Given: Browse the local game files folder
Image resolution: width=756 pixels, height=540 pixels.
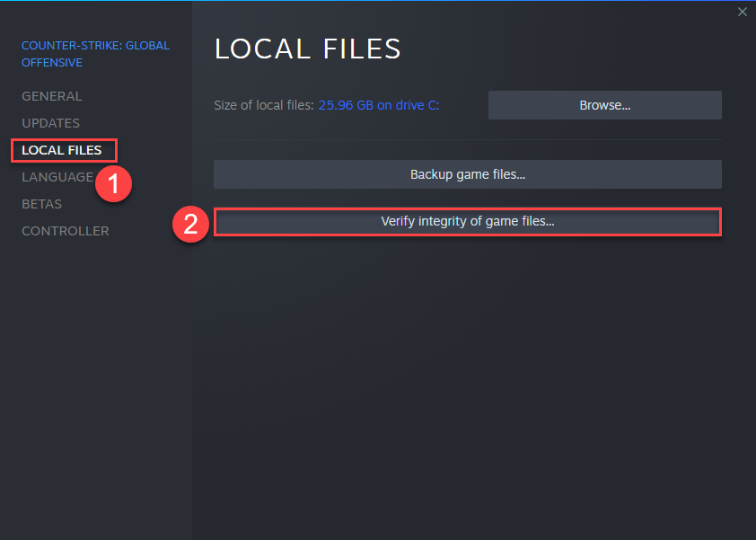Looking at the screenshot, I should 604,105.
